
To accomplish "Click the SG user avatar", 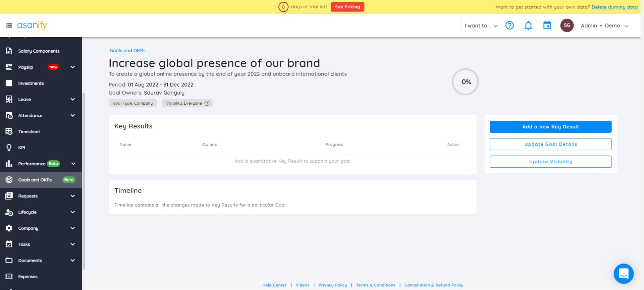I will coord(567,25).
